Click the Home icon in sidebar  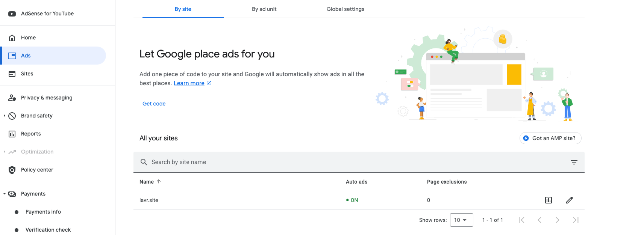[12, 38]
